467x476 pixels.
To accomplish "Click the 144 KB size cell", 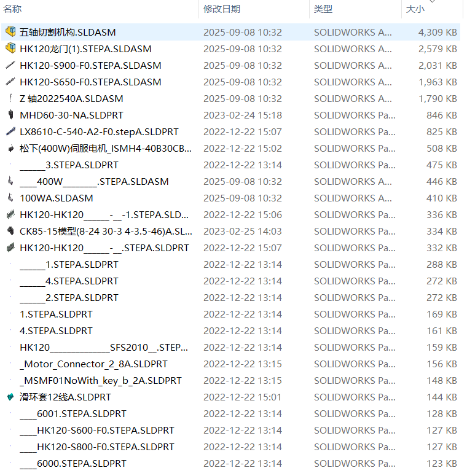I will point(442,397).
